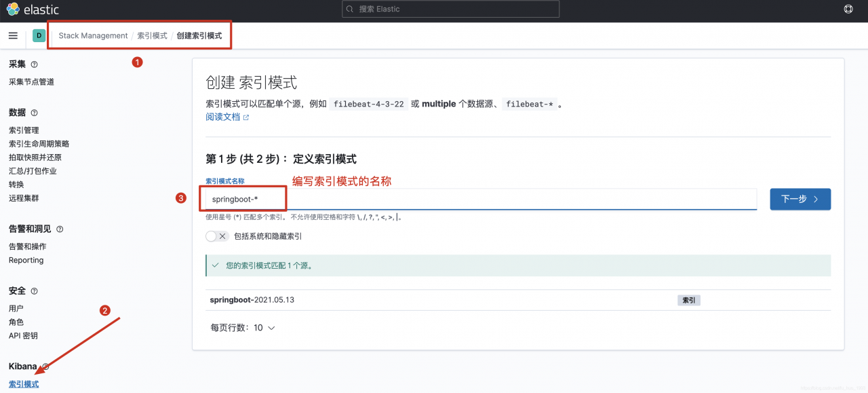Open 索引生命周期策略 in sidebar
The image size is (868, 393).
pos(39,144)
